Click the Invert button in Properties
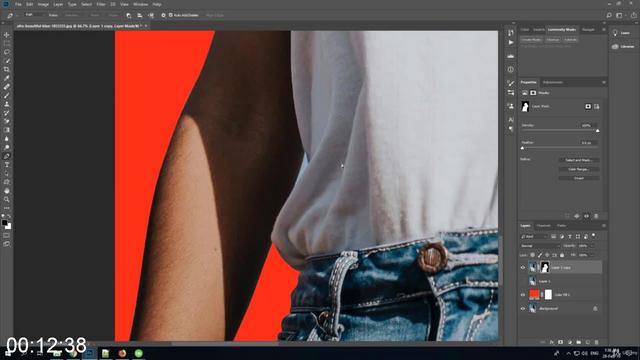The height and width of the screenshot is (360, 640). 579,178
